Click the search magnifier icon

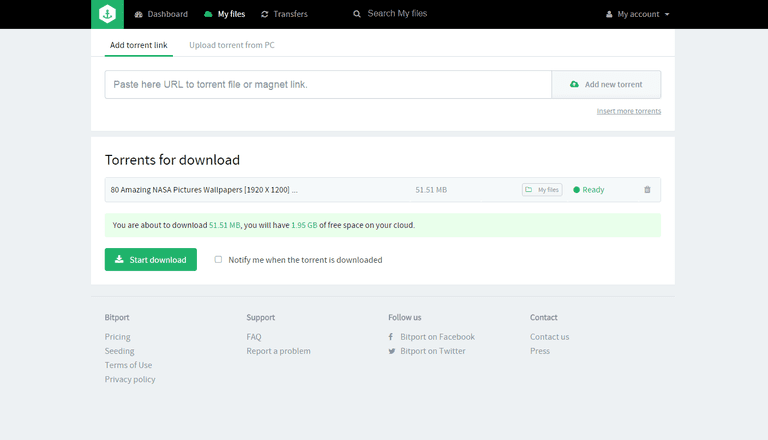click(357, 14)
